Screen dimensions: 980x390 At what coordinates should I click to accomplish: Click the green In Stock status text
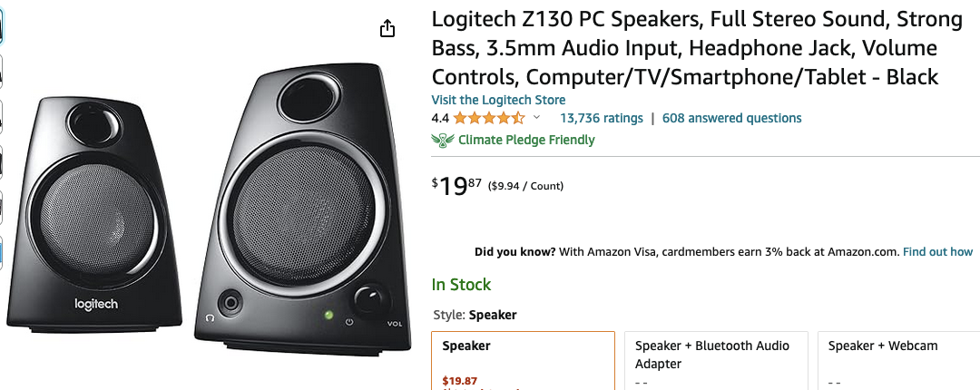pos(461,285)
